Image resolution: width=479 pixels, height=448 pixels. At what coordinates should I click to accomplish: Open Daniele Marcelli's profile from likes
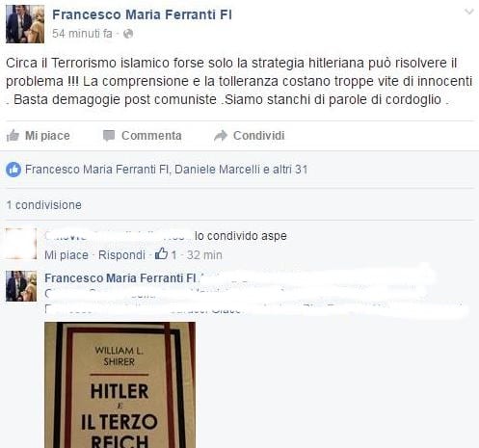[217, 170]
